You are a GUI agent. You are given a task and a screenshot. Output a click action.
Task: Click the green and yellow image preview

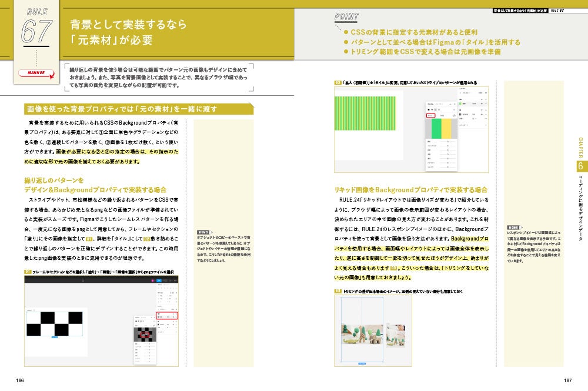(x=442, y=129)
